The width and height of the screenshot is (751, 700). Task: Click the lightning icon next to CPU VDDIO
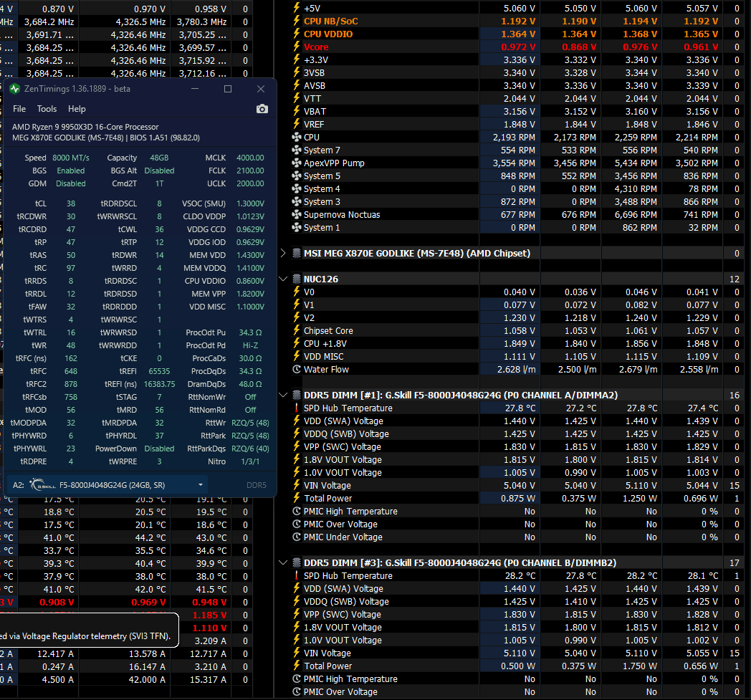pos(297,34)
